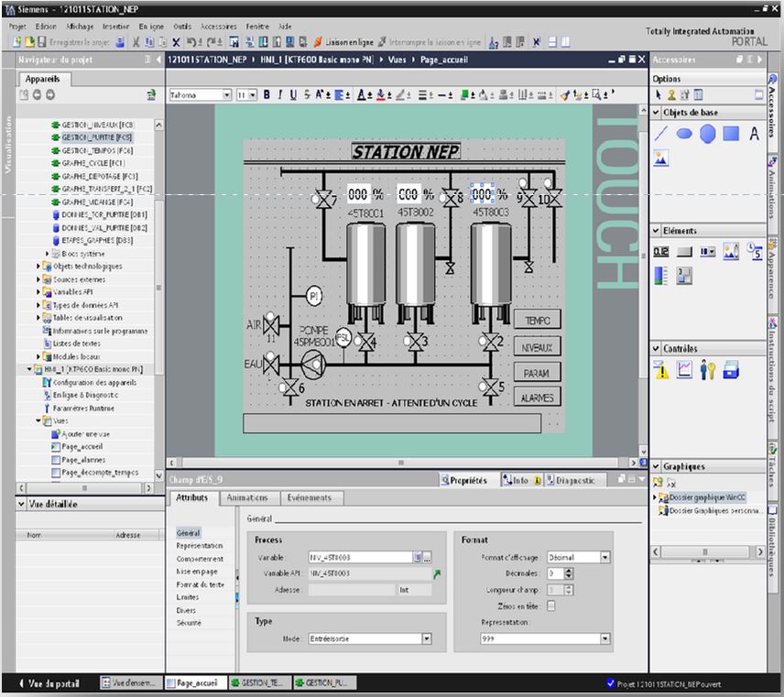This screenshot has width=784, height=697.
Task: Open the font name Tahoma dropdown
Action: (x=226, y=94)
